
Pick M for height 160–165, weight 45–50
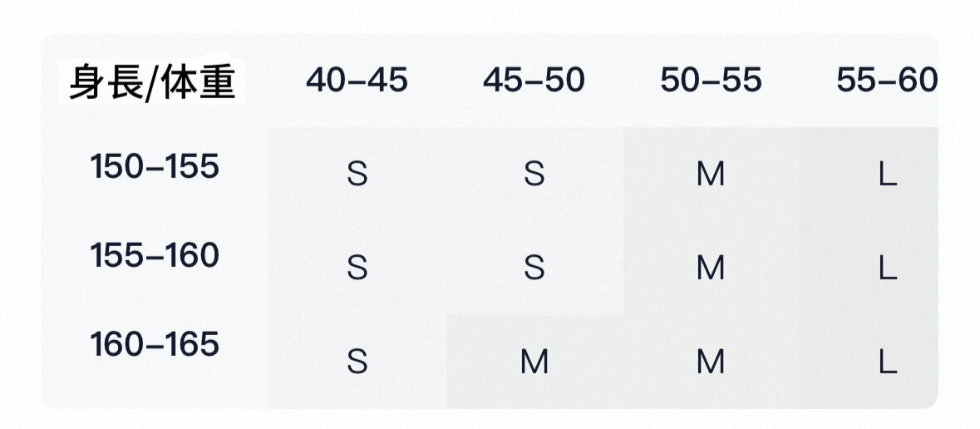(534, 362)
